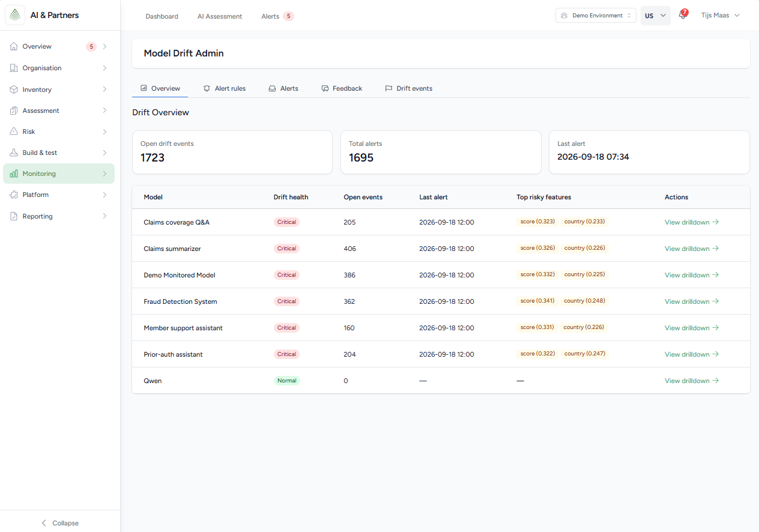Expand the Platform sidebar chevron
Image resolution: width=759 pixels, height=532 pixels.
tap(104, 195)
